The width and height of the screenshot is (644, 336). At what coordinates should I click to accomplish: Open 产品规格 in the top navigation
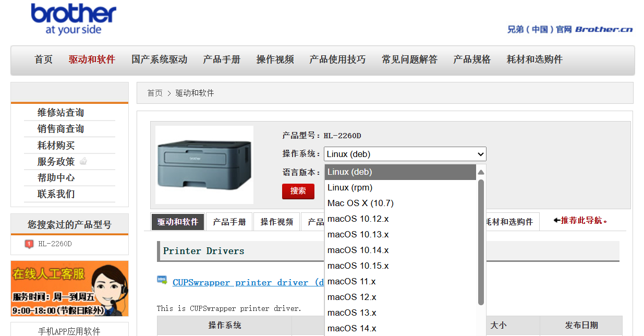472,59
